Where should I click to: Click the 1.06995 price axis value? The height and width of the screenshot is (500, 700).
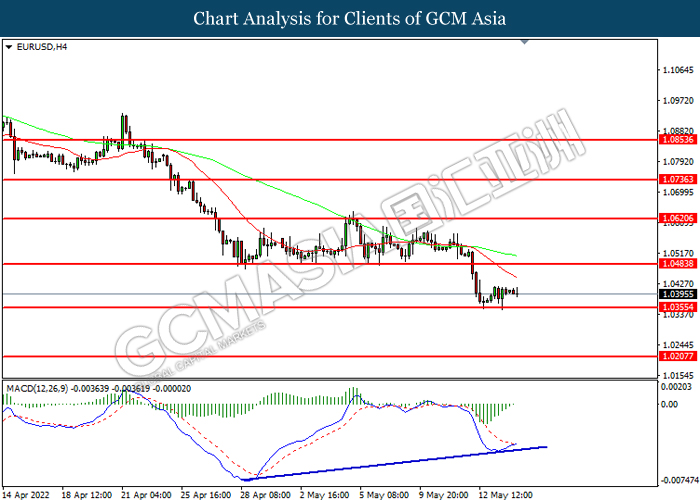point(678,192)
